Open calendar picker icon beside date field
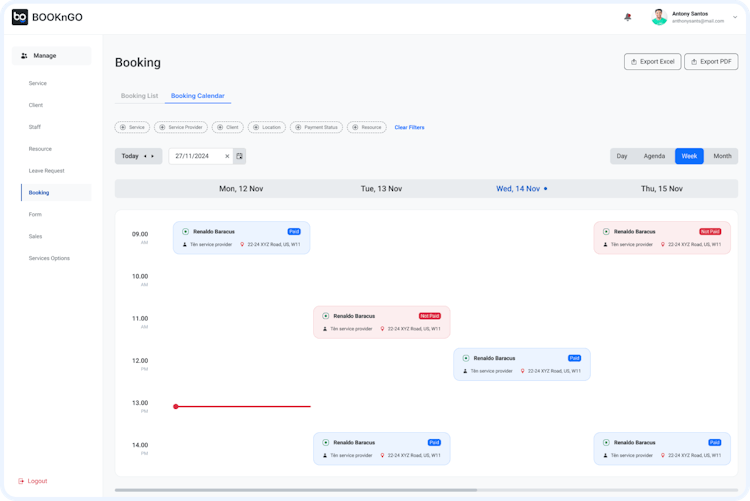Viewport: 750px width, 501px height. (240, 156)
